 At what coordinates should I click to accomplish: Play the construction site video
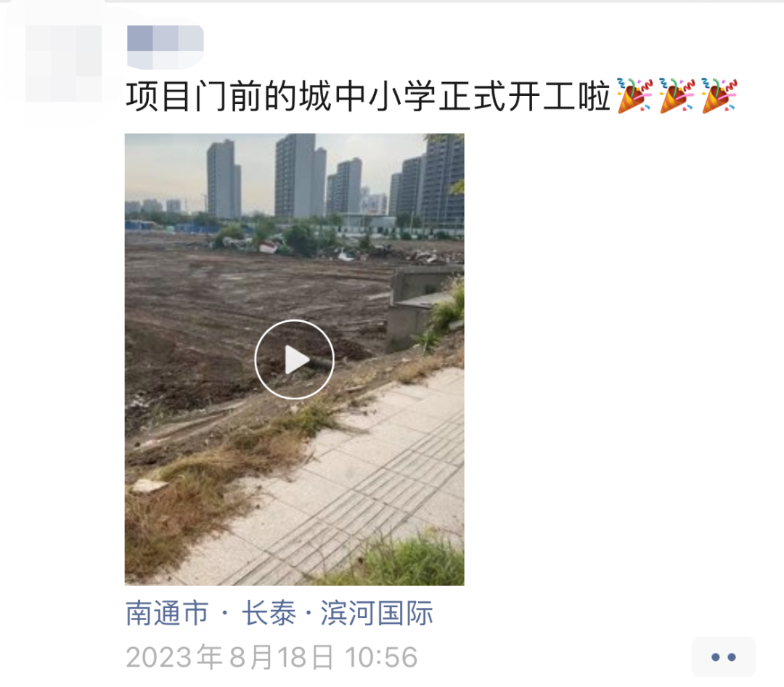point(294,359)
